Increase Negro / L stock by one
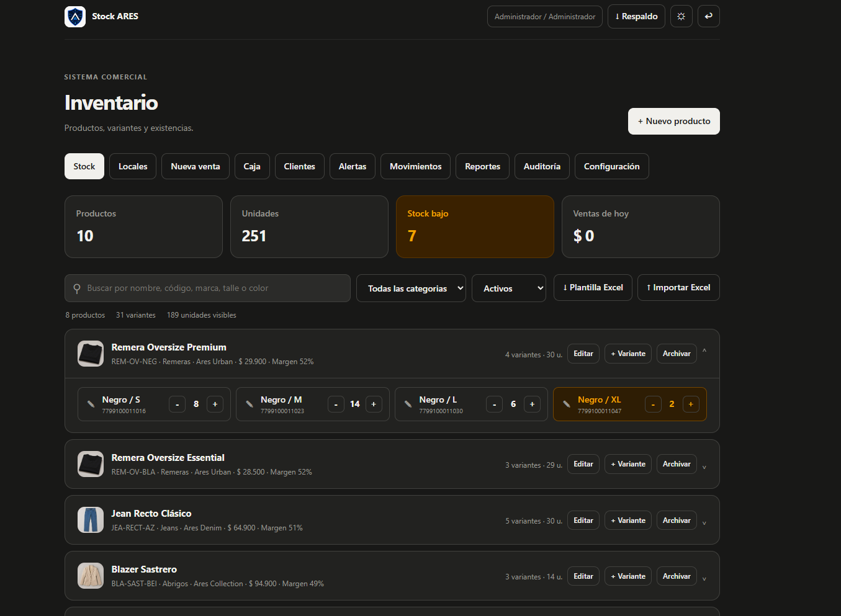This screenshot has width=841, height=616. point(533,404)
